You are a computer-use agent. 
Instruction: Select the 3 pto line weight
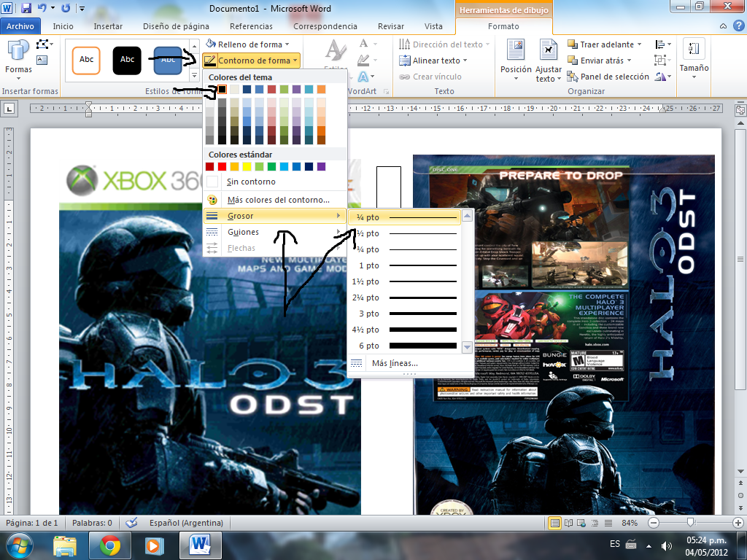click(x=405, y=314)
